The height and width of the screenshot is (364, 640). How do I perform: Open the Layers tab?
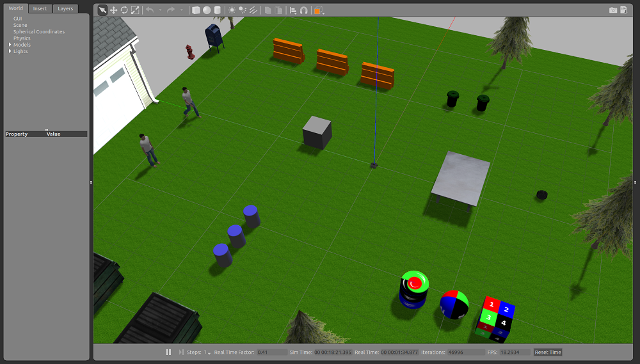(x=65, y=8)
